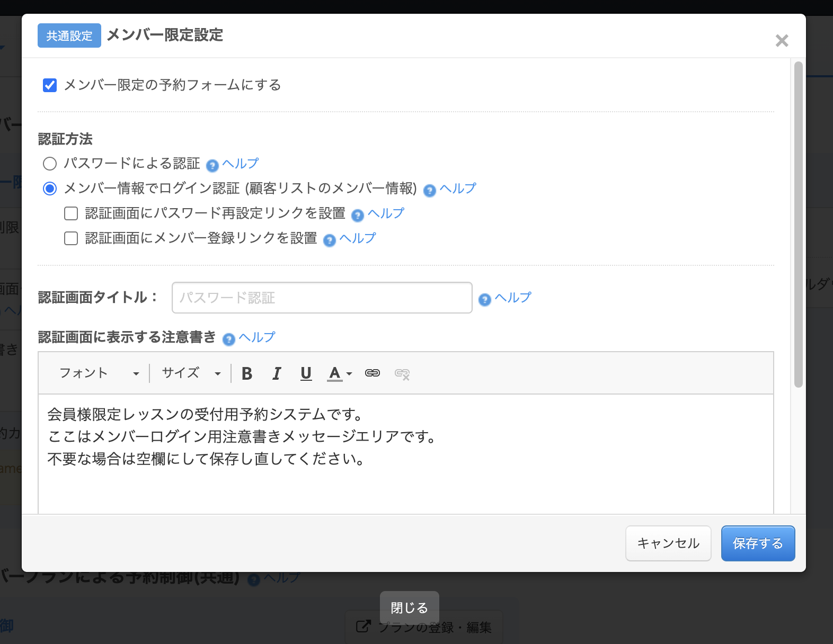Click the remove link (unlink) icon

pos(402,374)
